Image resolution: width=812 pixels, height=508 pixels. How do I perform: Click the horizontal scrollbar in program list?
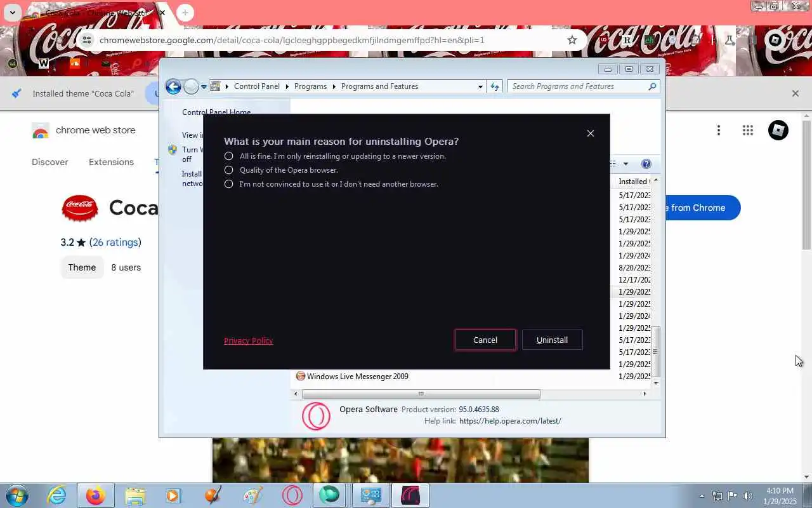point(421,394)
